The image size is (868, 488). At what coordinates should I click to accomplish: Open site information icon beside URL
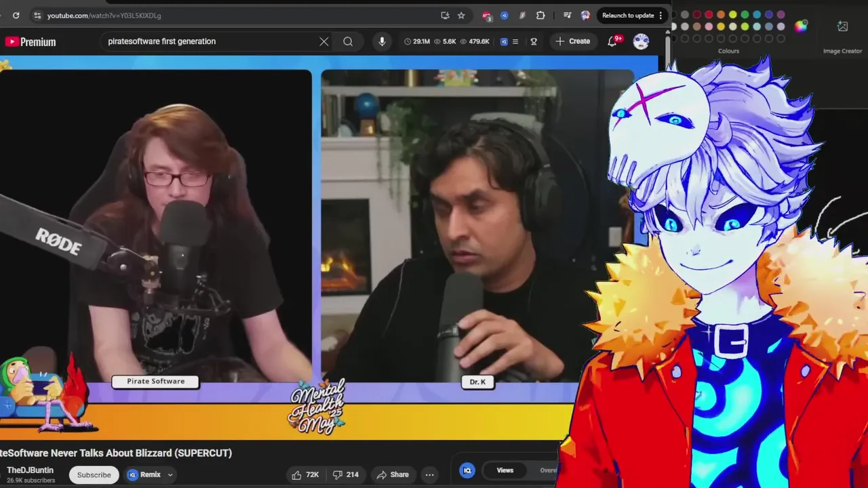click(x=37, y=15)
